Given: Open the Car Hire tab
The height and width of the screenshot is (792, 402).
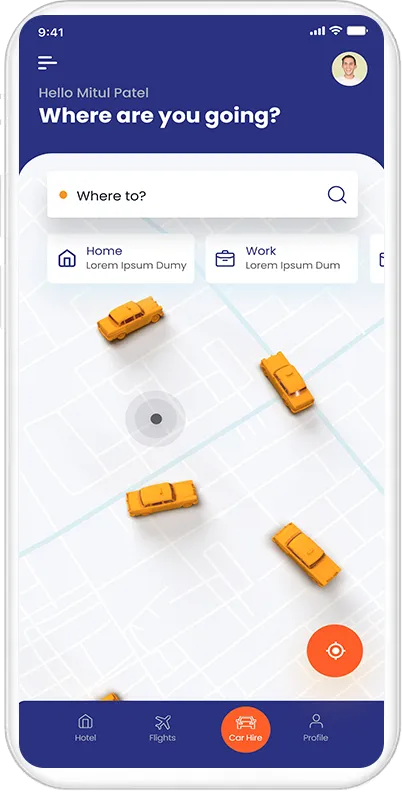Looking at the screenshot, I should 245,729.
